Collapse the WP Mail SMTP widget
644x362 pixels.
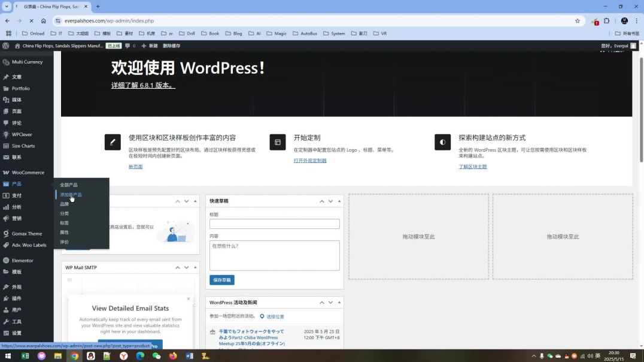click(x=195, y=267)
